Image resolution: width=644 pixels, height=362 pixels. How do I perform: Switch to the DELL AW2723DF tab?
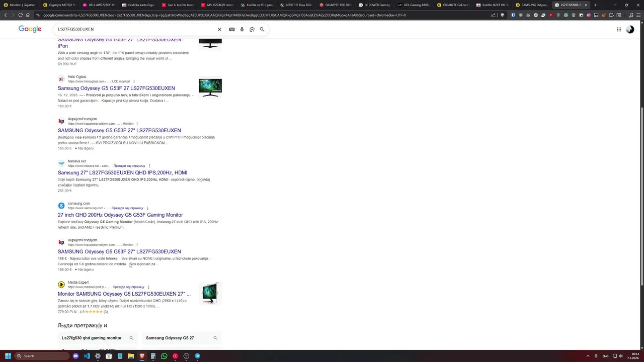(98, 5)
